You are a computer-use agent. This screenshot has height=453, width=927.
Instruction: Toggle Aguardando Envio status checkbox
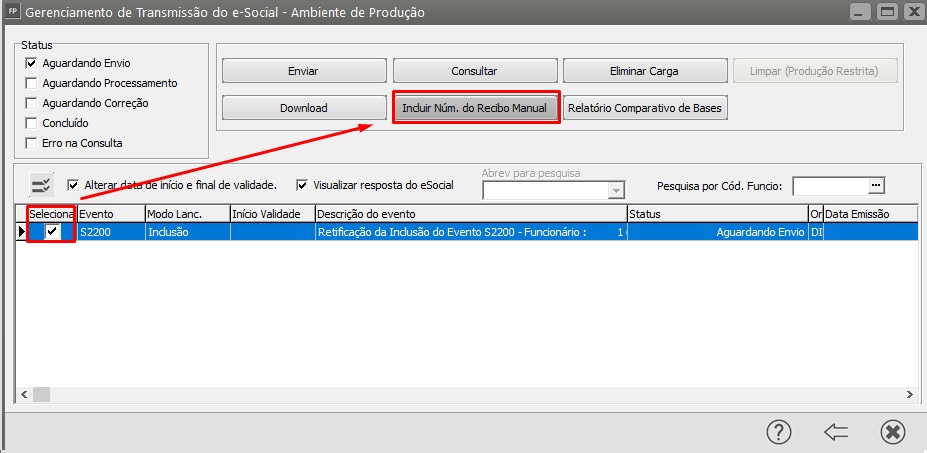pos(31,63)
